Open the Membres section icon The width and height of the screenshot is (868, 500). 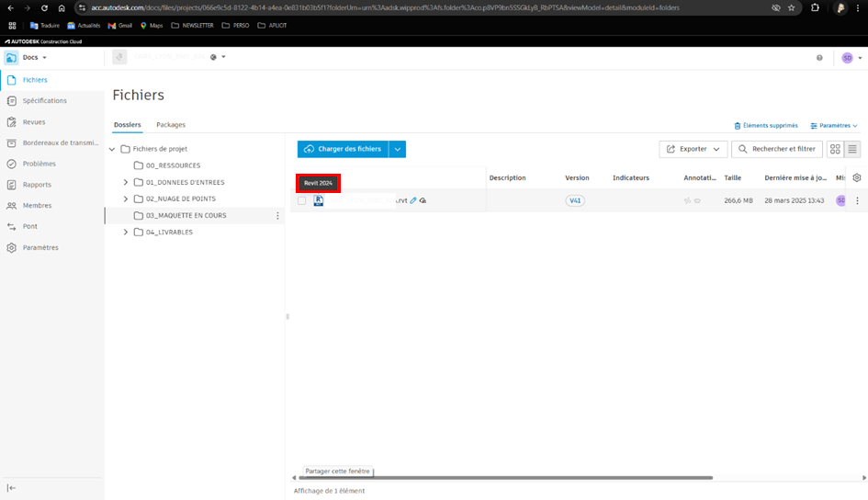[12, 206]
